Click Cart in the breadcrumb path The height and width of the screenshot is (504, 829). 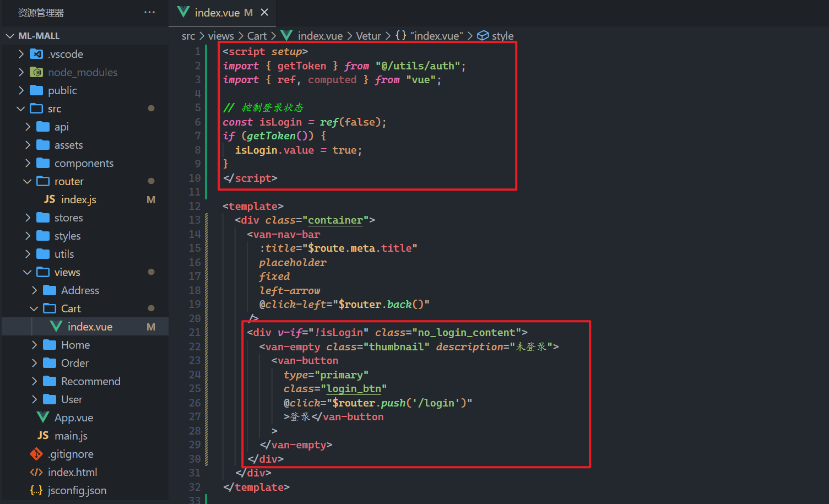pos(257,36)
